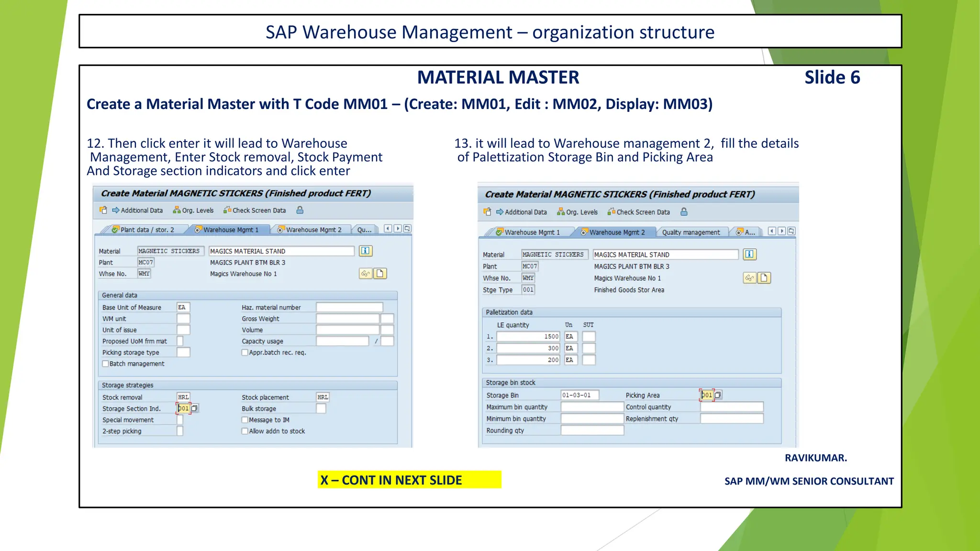980x551 pixels.
Task: Click the Stock placement field containing HRL
Action: (323, 397)
